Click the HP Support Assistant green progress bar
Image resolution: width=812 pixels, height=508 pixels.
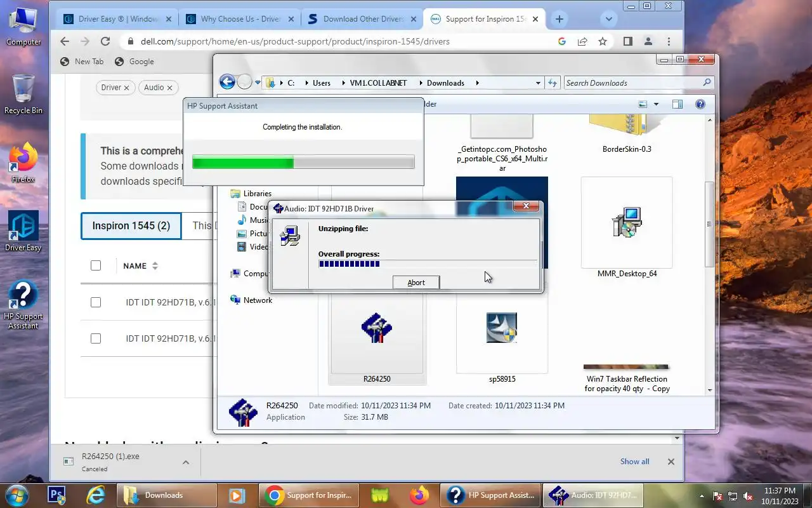coord(303,163)
